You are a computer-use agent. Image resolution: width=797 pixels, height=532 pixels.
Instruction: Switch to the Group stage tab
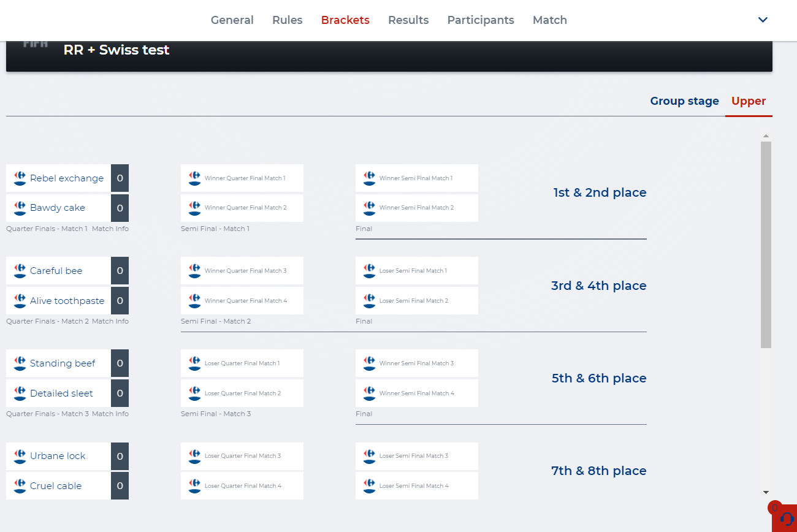684,101
